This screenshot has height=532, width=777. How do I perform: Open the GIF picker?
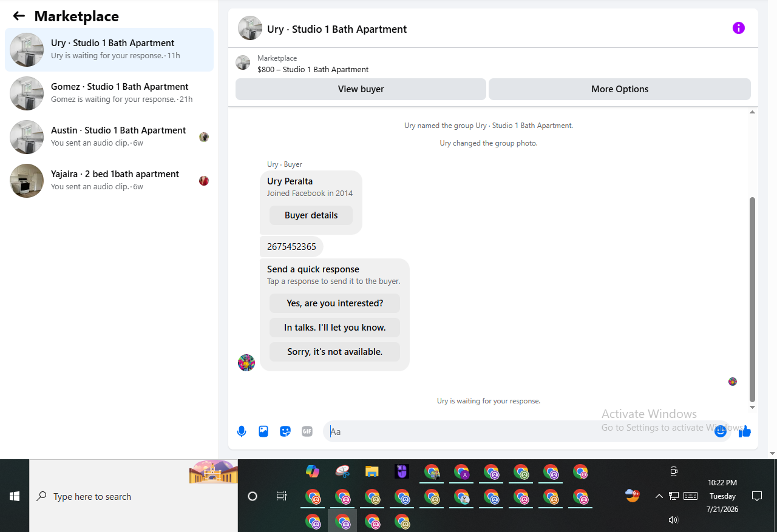307,431
